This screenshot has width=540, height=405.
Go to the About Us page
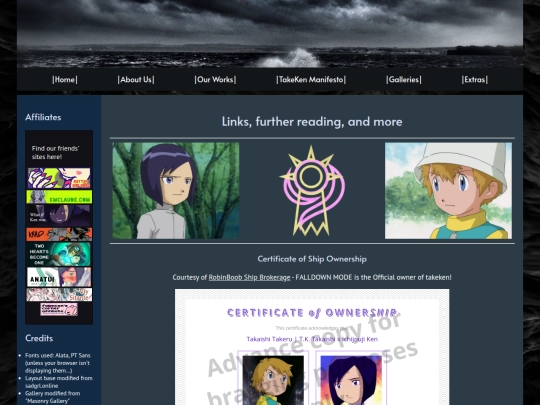pos(136,80)
